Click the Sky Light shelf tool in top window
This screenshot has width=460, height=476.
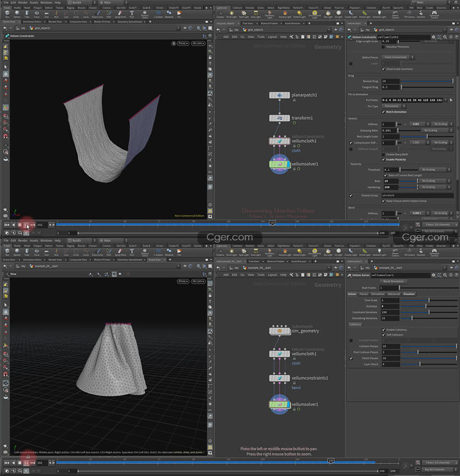click(x=328, y=14)
